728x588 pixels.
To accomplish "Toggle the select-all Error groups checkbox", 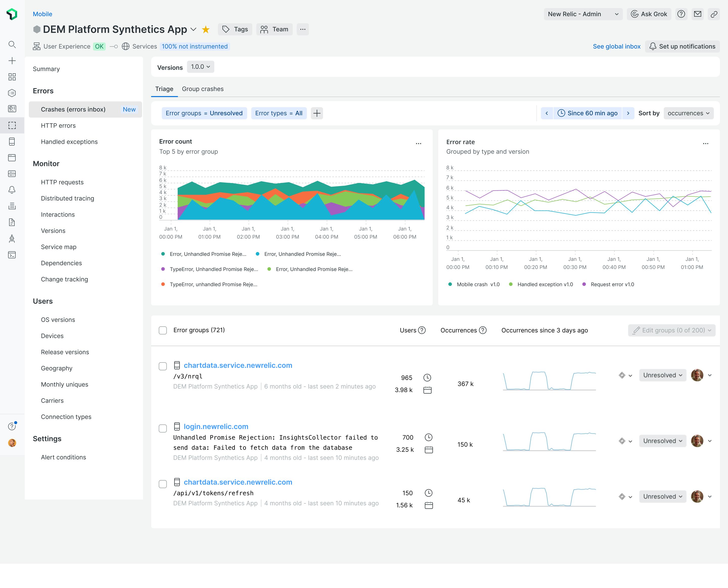I will [163, 330].
